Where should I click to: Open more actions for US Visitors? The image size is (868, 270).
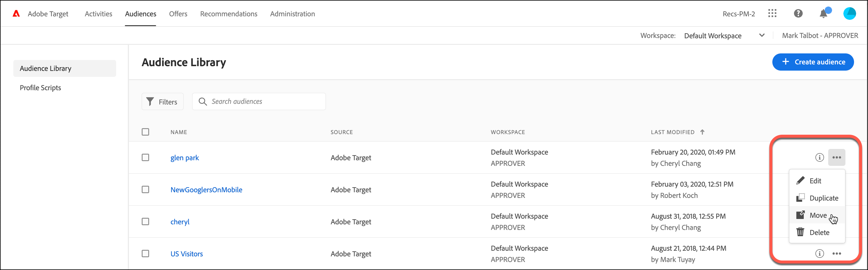[x=837, y=253]
